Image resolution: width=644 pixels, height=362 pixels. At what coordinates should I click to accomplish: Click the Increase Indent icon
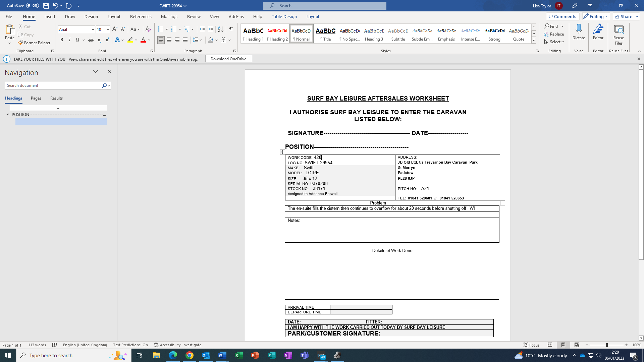click(210, 29)
